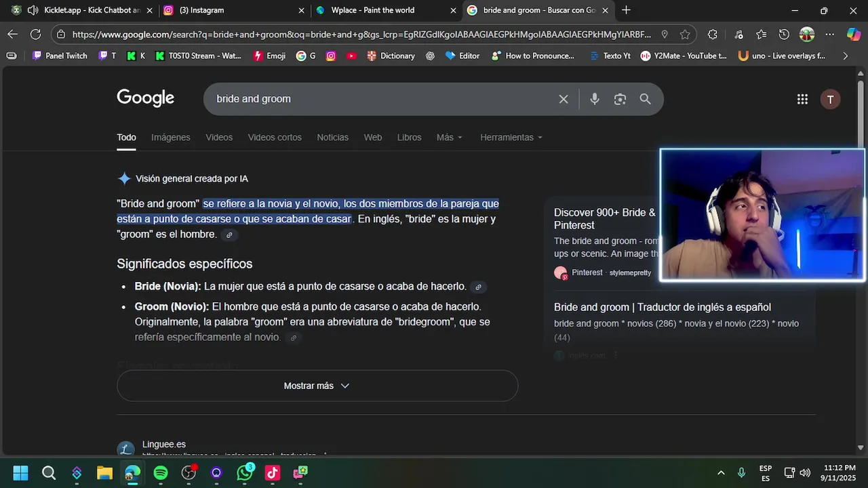
Task: Open the Instagram icon bookmark
Action: [x=331, y=56]
